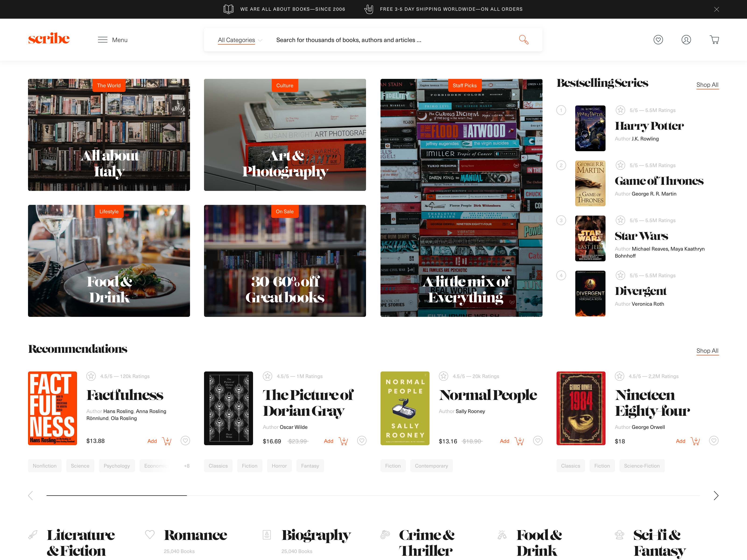This screenshot has height=560, width=747.
Task: Open the hamburger Menu
Action: point(113,40)
